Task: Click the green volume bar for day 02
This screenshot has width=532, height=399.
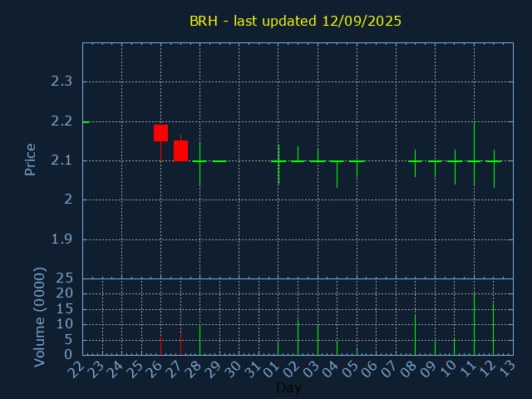Action: (x=298, y=337)
